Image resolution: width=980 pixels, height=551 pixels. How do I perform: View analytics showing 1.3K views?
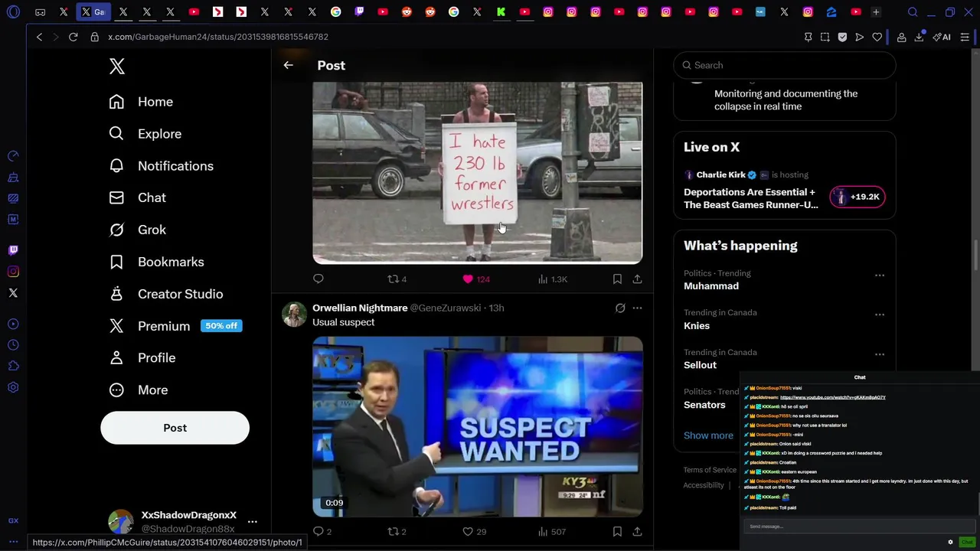pyautogui.click(x=552, y=279)
